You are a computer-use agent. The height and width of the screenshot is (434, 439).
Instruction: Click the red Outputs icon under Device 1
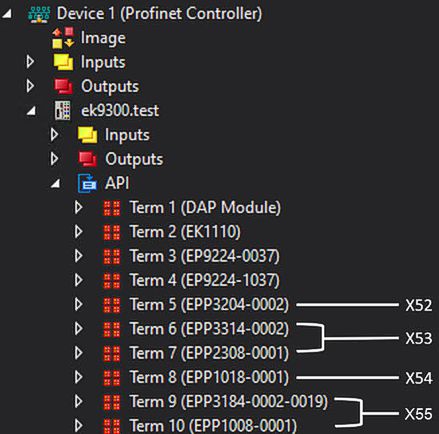point(63,87)
